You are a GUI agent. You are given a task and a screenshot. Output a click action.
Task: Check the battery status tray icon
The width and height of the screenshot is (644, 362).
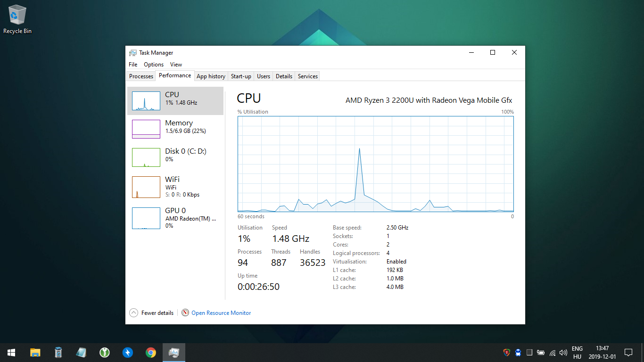[x=541, y=353]
